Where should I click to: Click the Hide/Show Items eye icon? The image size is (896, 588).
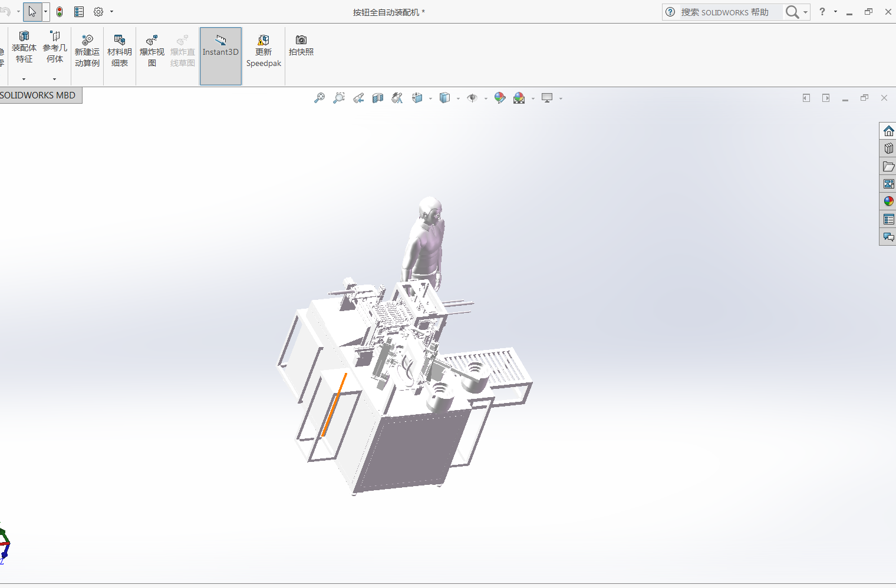pos(472,98)
